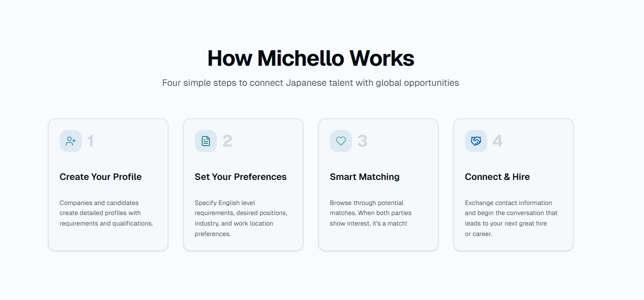Select the Set Your Preferences heading
The width and height of the screenshot is (644, 300).
click(241, 177)
